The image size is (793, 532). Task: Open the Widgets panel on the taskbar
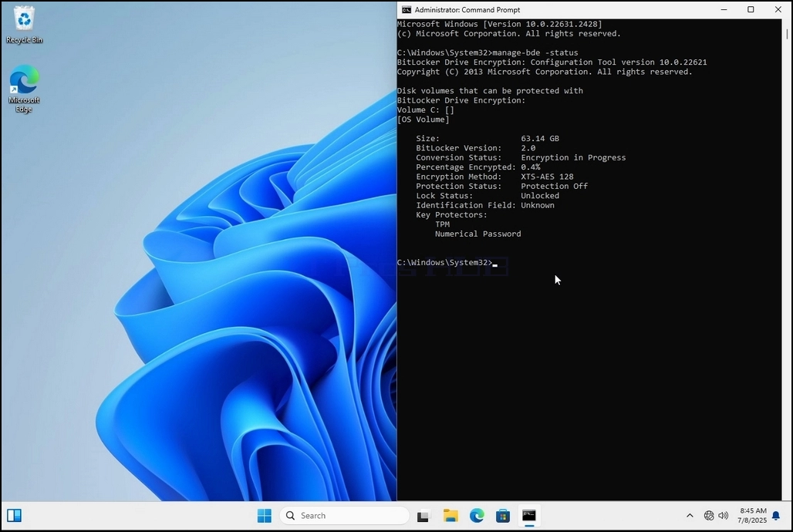pyautogui.click(x=14, y=515)
